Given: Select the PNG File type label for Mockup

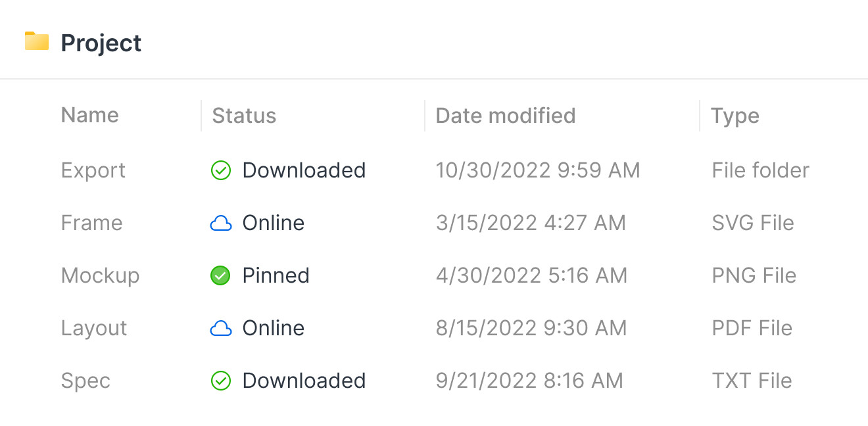Looking at the screenshot, I should tap(754, 275).
